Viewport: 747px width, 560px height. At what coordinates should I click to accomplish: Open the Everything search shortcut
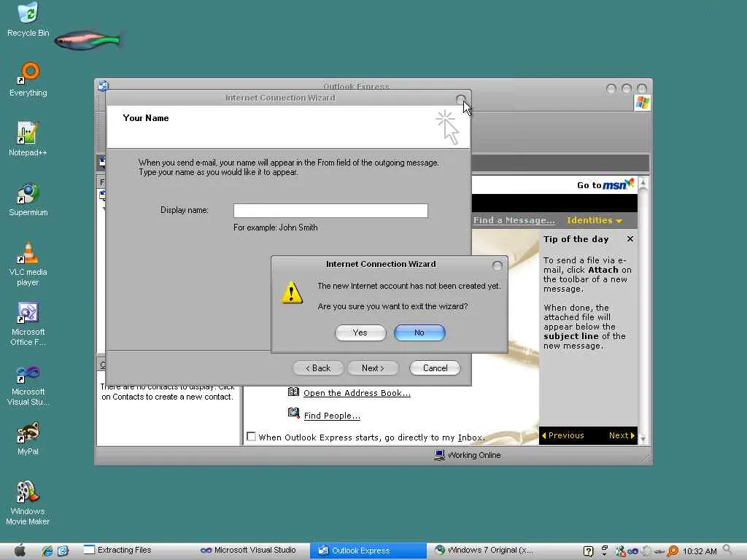[28, 79]
